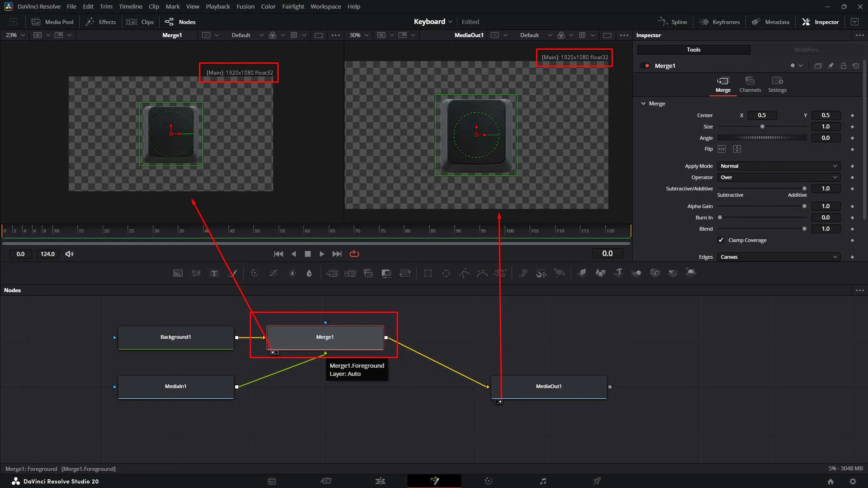Viewport: 868px width, 488px height.
Task: Select the Tools tab in Inspector
Action: coord(693,50)
